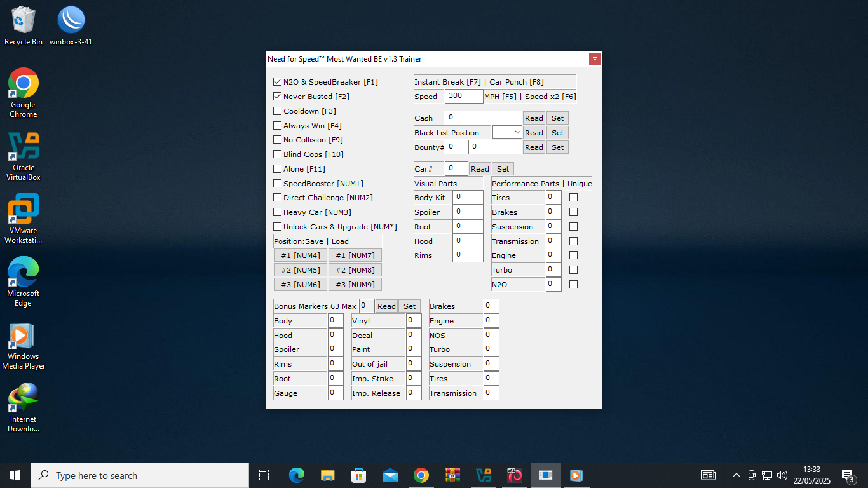Open the x64 debugger taskbar icon
Viewport: 868px width, 488px height.
514,475
